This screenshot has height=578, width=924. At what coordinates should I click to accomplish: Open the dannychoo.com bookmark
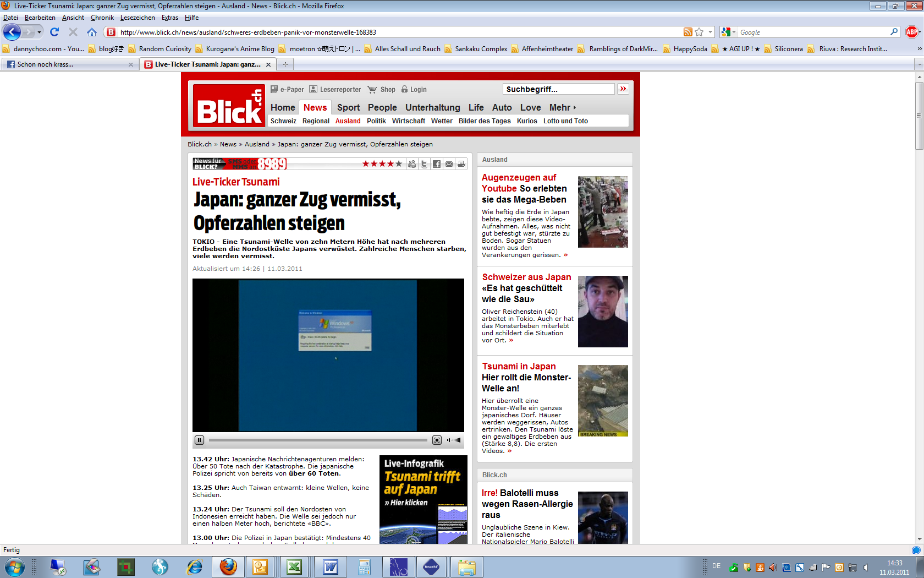[43, 48]
